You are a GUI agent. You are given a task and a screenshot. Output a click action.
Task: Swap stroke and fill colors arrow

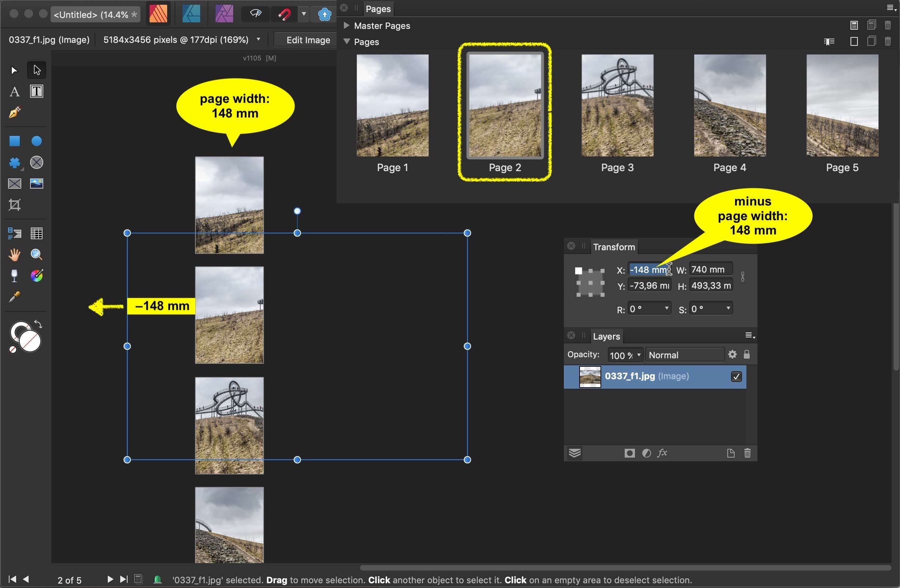point(38,324)
